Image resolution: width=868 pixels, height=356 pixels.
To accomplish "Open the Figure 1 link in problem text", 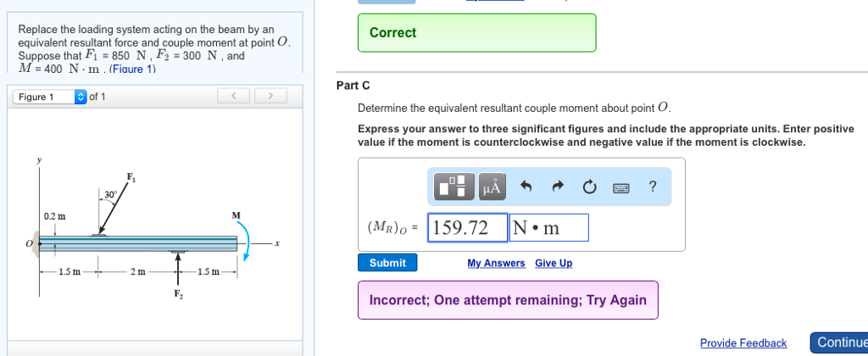I will [128, 69].
